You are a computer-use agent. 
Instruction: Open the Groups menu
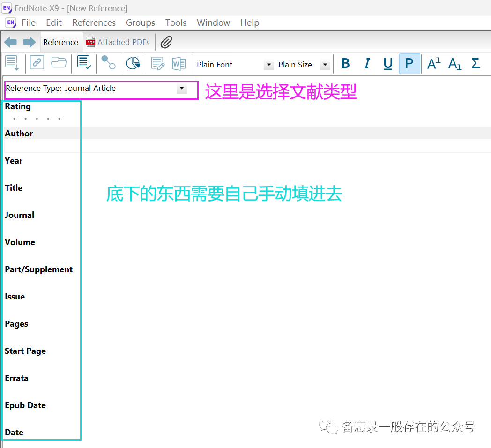click(x=140, y=22)
